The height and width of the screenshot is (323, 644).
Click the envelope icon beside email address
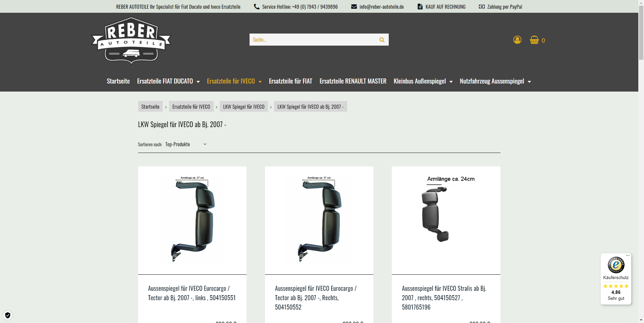(x=354, y=6)
